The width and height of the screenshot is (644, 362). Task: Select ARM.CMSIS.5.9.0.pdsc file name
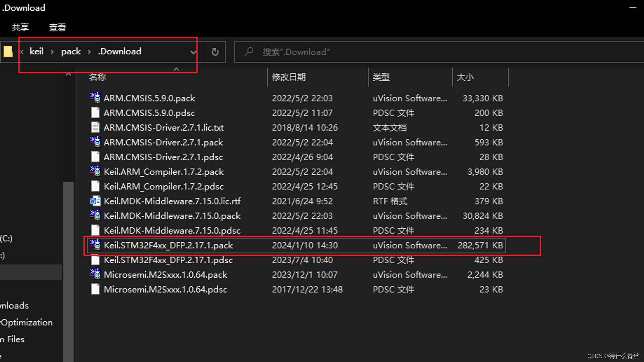[x=149, y=113]
